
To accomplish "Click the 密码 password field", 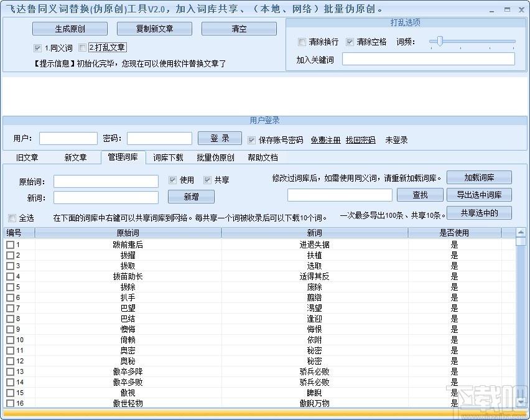I will tap(159, 138).
